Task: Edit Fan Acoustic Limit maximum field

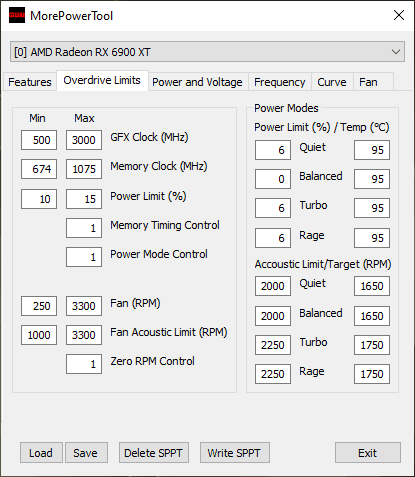Action: click(84, 335)
